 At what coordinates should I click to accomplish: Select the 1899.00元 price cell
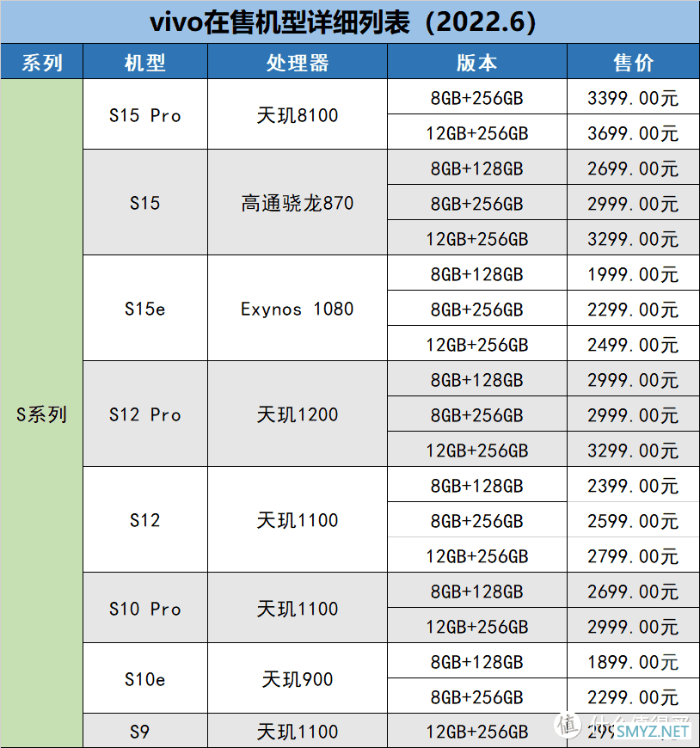(x=633, y=661)
